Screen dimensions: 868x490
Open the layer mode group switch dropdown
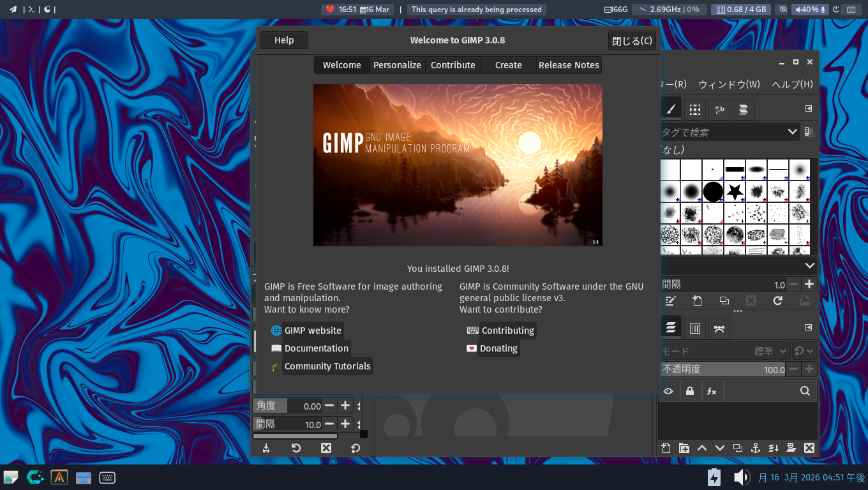click(x=804, y=351)
